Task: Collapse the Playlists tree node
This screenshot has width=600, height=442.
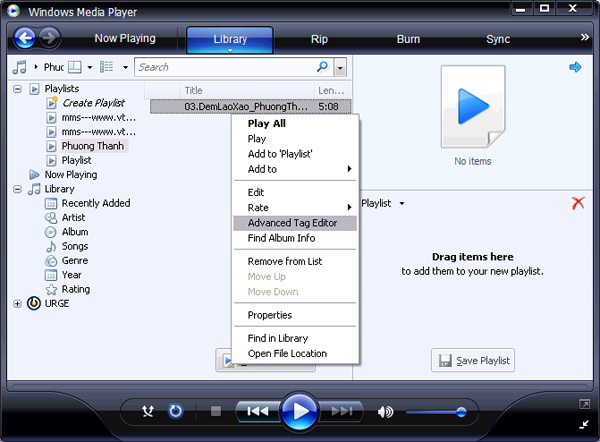Action: pos(17,89)
